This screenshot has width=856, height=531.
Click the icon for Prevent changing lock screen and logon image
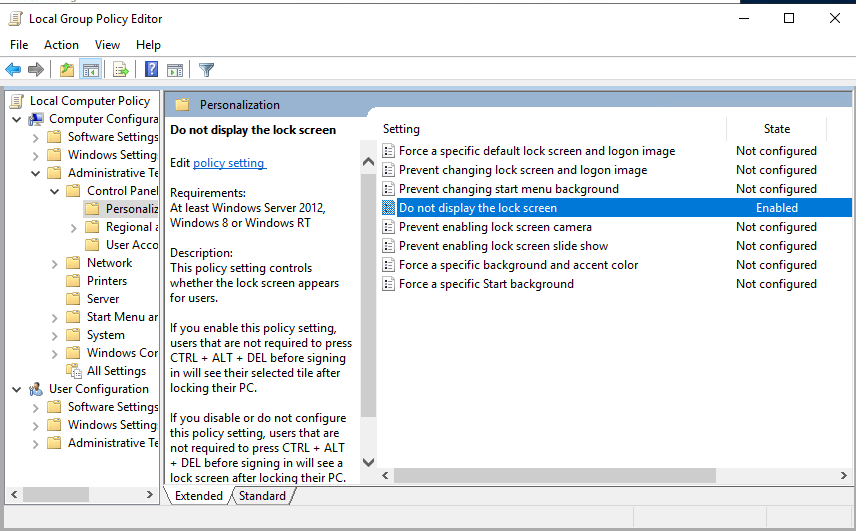(388, 170)
